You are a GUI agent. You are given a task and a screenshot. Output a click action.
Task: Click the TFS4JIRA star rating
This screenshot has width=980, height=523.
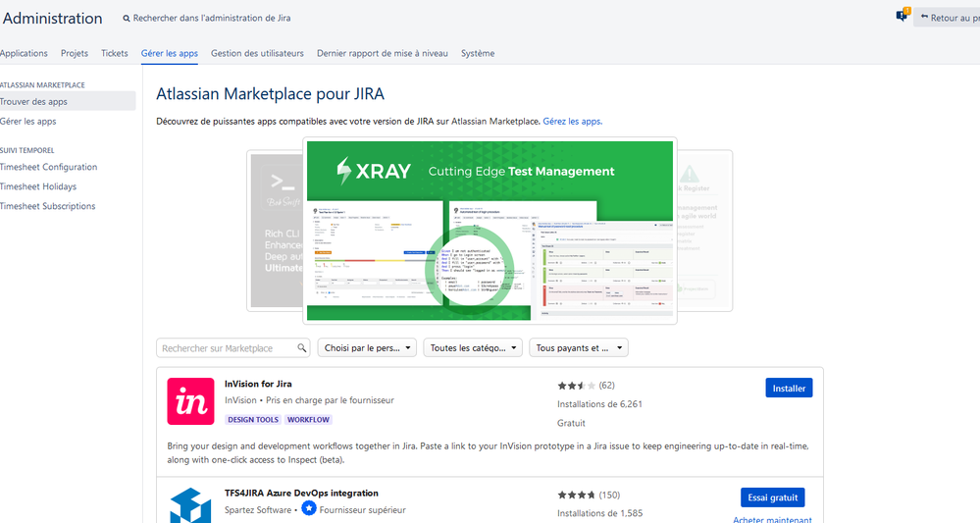[576, 495]
